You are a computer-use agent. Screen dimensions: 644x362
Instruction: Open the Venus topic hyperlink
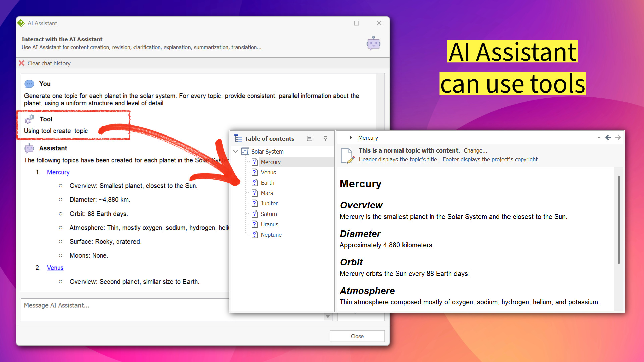click(x=55, y=268)
